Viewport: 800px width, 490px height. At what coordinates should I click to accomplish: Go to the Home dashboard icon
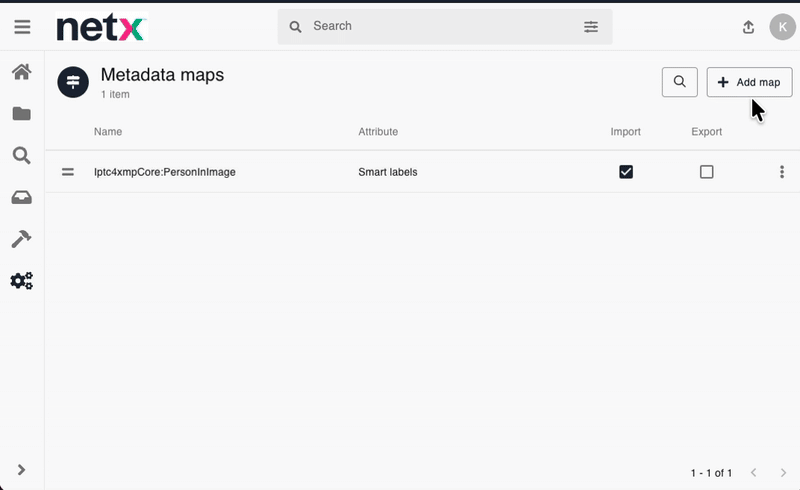(21, 72)
